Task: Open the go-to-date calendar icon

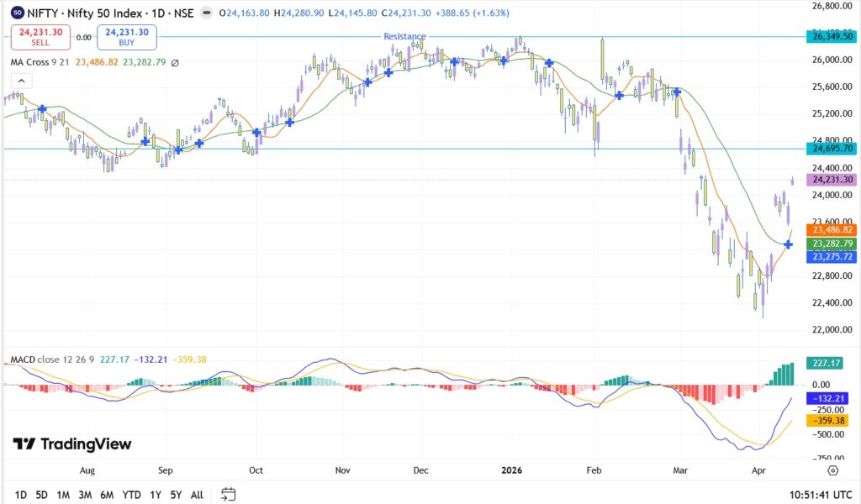Action: tap(228, 495)
